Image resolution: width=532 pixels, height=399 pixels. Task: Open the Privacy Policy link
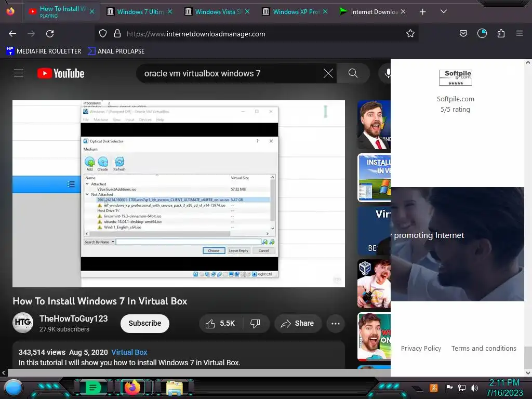[421, 349]
